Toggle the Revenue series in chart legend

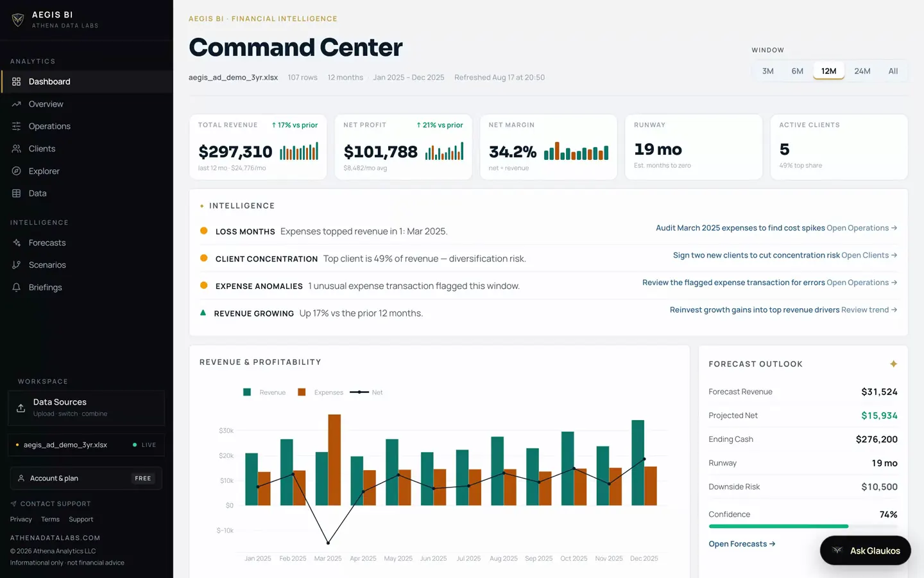(264, 392)
